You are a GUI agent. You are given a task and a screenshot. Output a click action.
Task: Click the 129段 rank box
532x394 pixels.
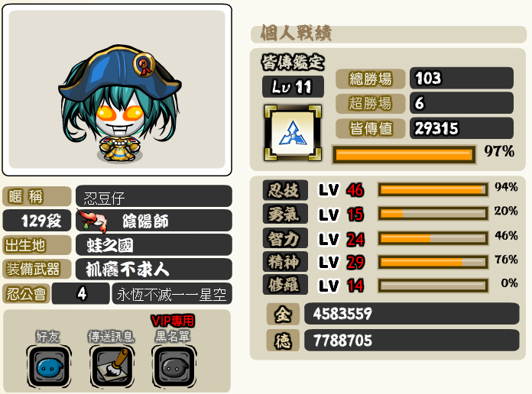pyautogui.click(x=37, y=221)
